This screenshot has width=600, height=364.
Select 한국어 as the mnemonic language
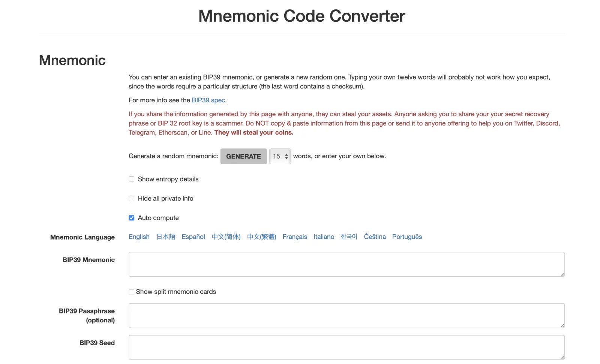coord(349,237)
